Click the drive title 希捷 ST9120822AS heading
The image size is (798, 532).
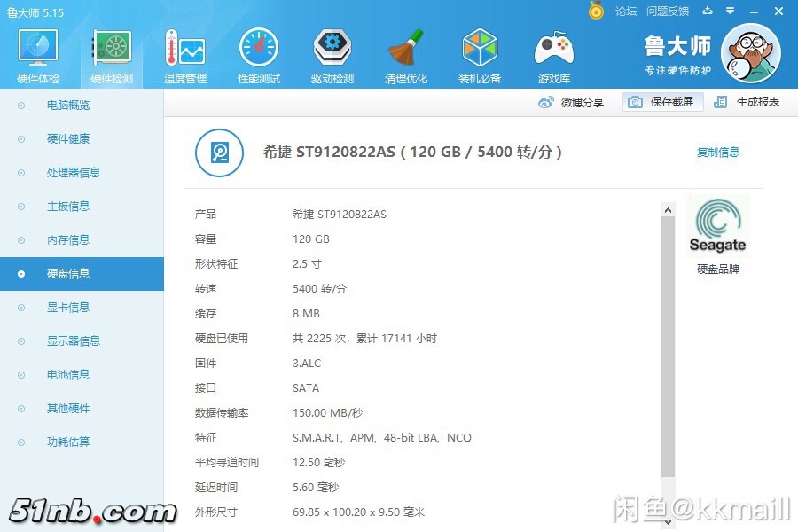[x=412, y=152]
